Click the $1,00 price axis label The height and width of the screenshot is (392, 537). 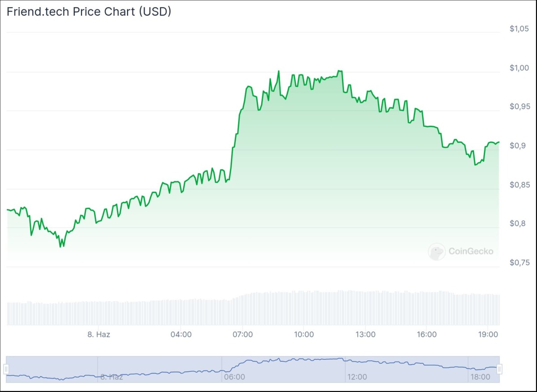[520, 68]
